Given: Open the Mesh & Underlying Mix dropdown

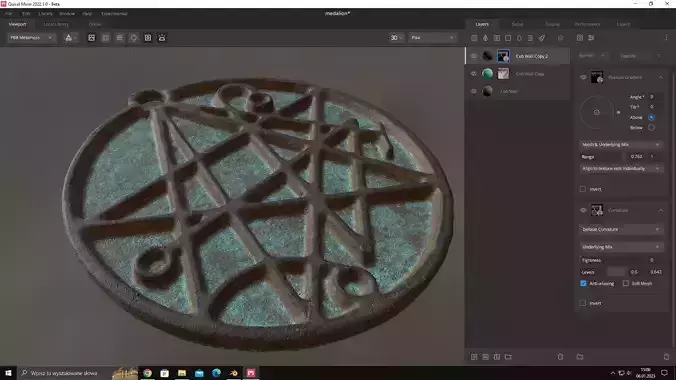Looking at the screenshot, I should (x=621, y=144).
